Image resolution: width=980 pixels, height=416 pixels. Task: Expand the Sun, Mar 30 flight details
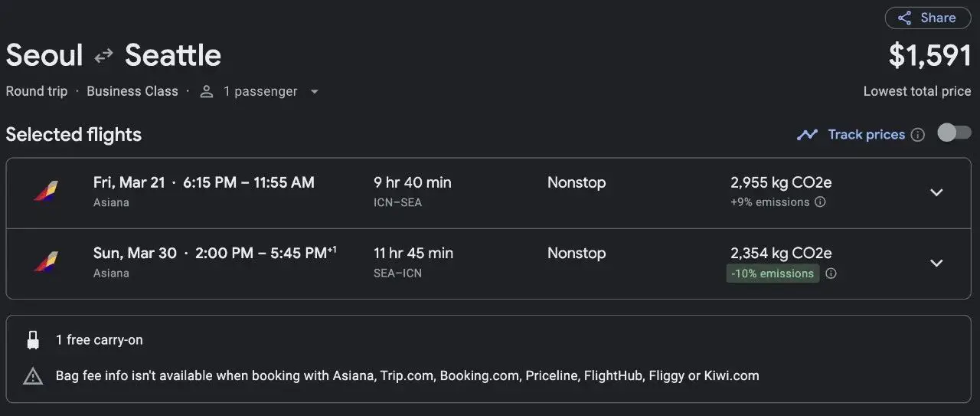[936, 263]
